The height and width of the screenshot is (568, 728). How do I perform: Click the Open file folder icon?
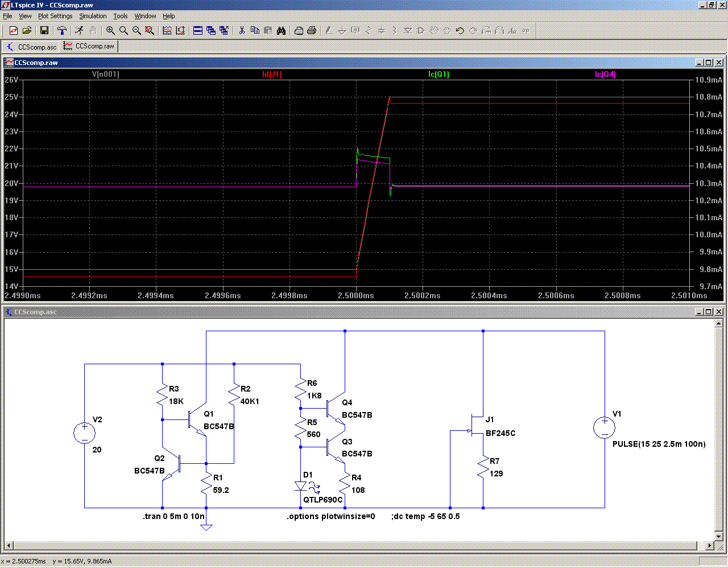[x=27, y=30]
